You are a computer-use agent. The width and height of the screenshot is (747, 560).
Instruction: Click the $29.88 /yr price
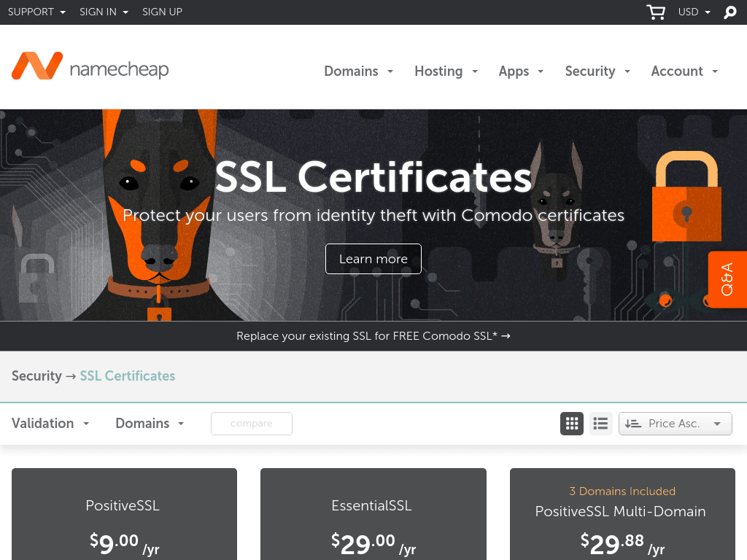point(622,543)
